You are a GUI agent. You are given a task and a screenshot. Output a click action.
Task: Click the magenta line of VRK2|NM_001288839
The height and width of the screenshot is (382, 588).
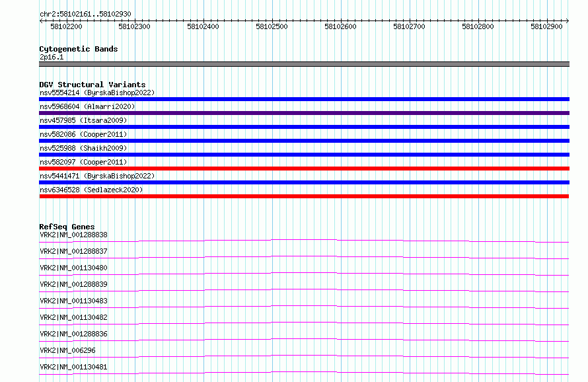coord(304,290)
